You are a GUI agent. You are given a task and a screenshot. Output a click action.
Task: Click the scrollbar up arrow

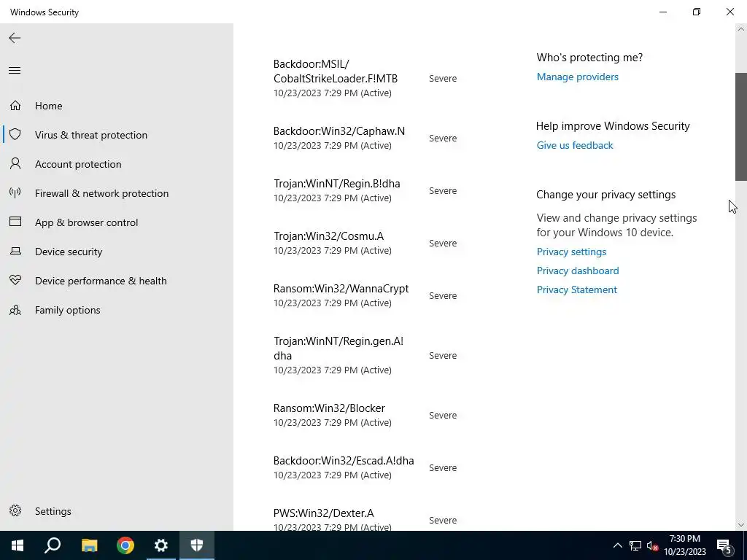[741, 29]
